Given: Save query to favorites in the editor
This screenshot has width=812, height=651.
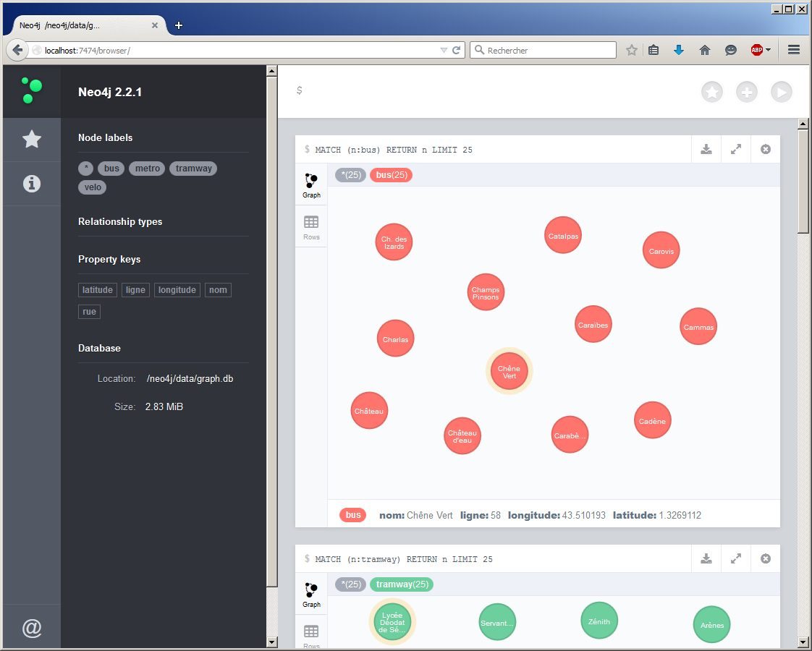Looking at the screenshot, I should click(x=712, y=92).
